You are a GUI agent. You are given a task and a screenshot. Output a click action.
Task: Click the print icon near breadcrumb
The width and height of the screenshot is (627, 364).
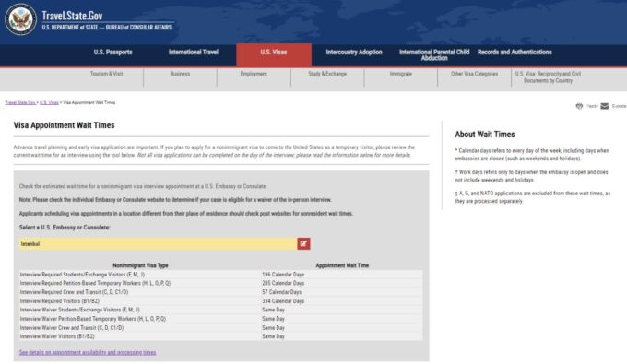click(579, 106)
